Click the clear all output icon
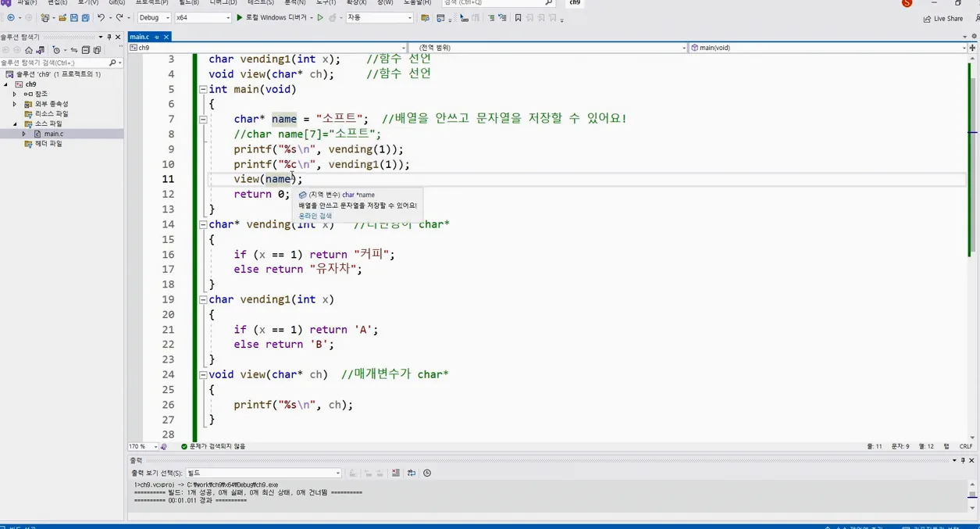The image size is (980, 529). coord(396,473)
